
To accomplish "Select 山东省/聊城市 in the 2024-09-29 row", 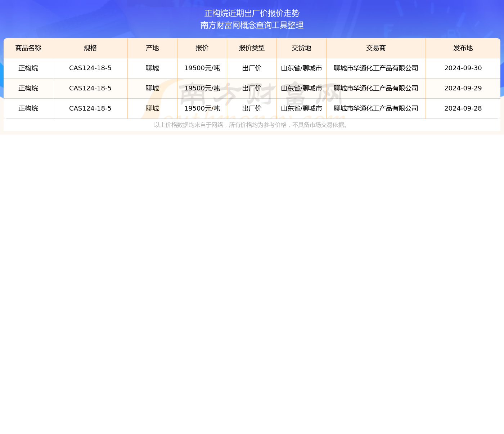I will (302, 89).
